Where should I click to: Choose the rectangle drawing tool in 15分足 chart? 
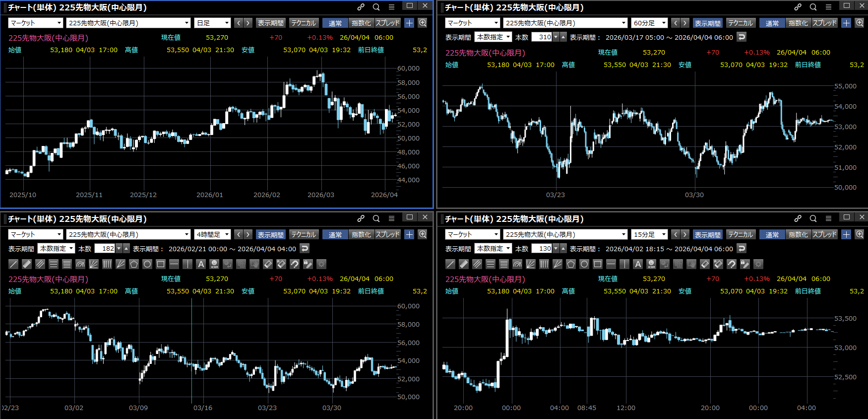pyautogui.click(x=598, y=264)
